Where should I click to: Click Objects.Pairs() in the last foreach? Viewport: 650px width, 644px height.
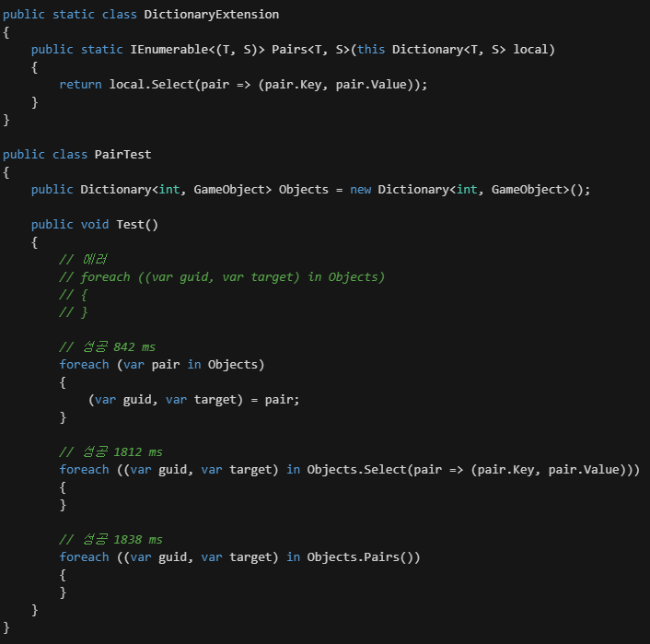click(x=359, y=557)
